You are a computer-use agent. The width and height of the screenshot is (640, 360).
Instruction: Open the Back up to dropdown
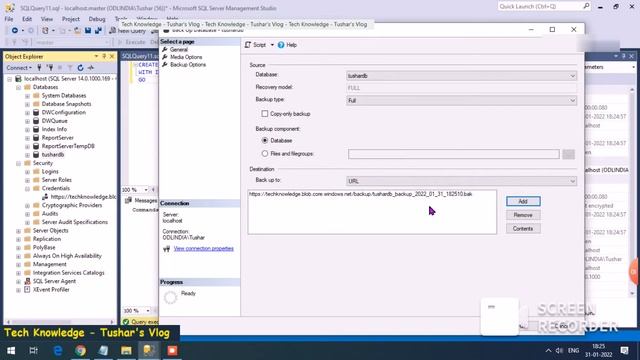(x=461, y=181)
